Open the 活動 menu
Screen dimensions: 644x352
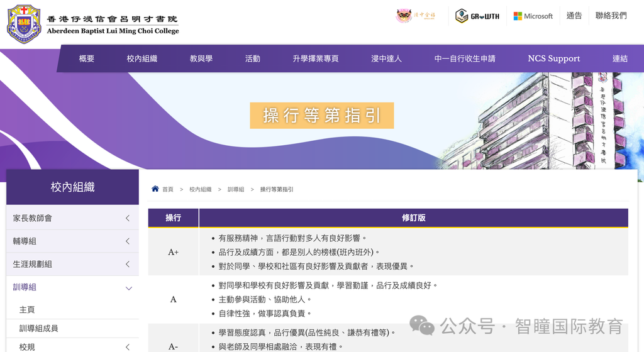pyautogui.click(x=253, y=58)
